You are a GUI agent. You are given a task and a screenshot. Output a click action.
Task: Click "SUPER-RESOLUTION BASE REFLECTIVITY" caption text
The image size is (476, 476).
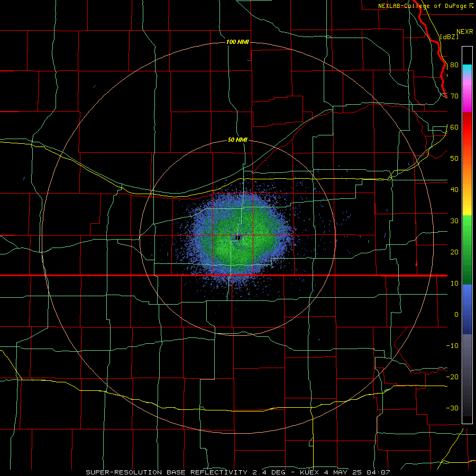[167, 472]
